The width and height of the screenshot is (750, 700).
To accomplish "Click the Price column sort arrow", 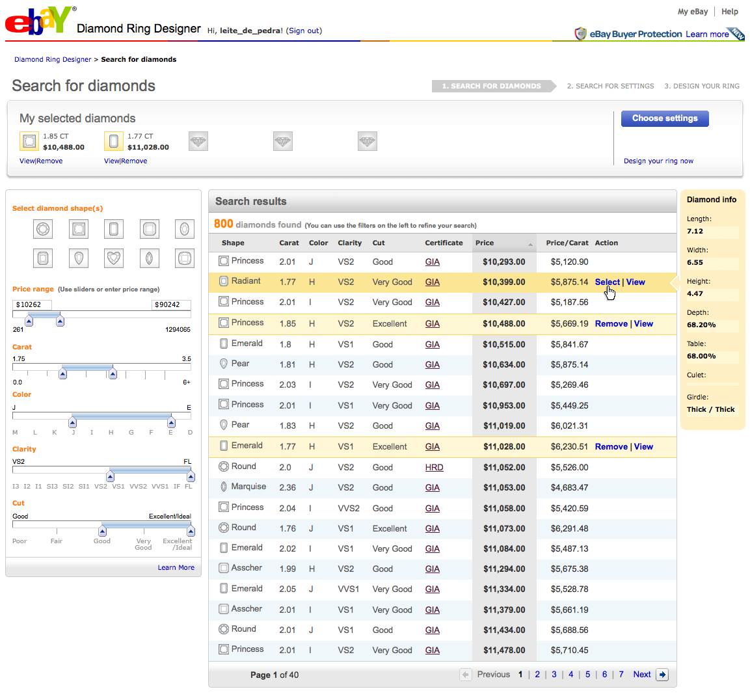I will (x=530, y=245).
